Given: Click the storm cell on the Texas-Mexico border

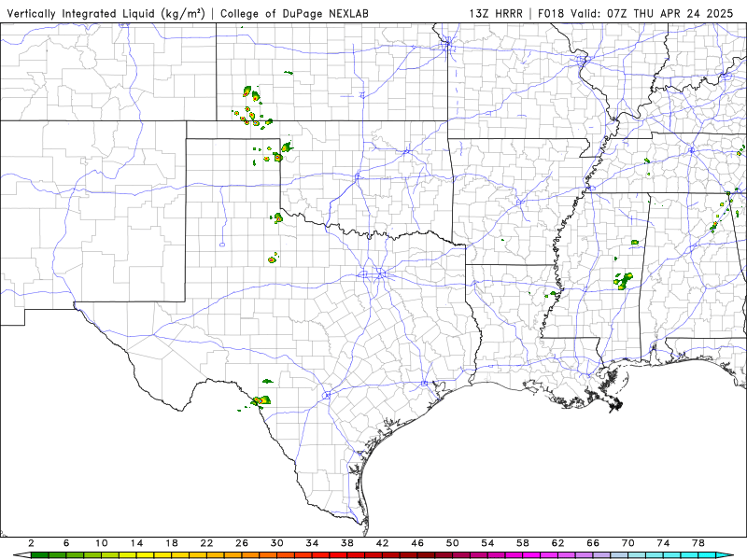Looking at the screenshot, I should pos(261,401).
